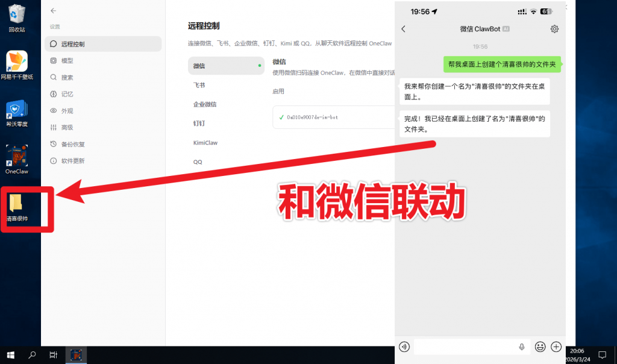The width and height of the screenshot is (617, 364).
Task: Click the OneClaw taskbar app icon
Action: (x=76, y=355)
